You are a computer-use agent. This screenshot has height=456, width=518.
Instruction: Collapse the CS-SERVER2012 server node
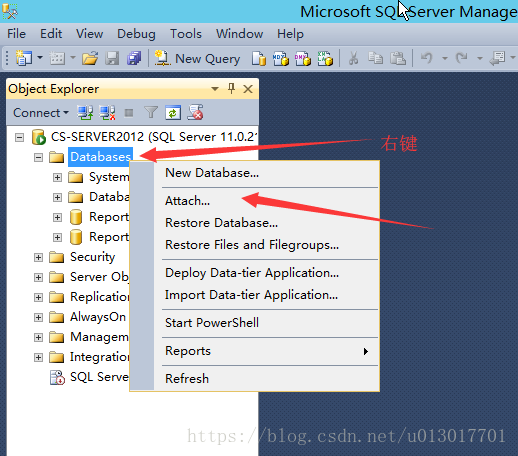20,137
